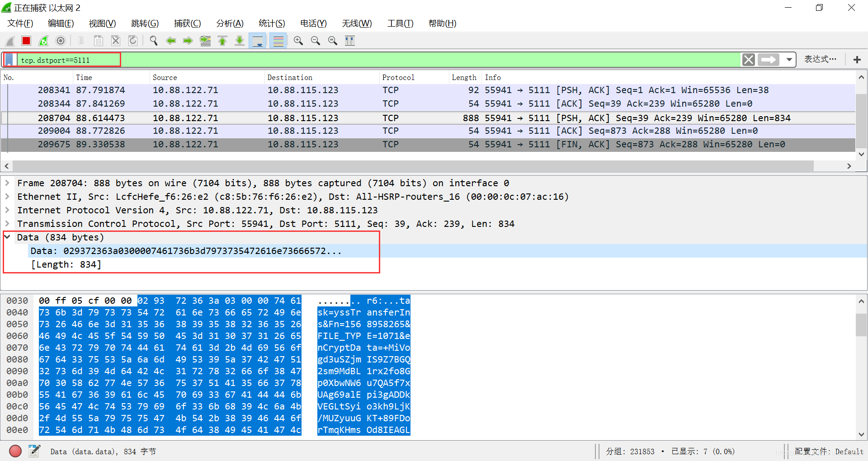Click the 表达式 expression button
This screenshot has height=461, width=868.
(820, 59)
